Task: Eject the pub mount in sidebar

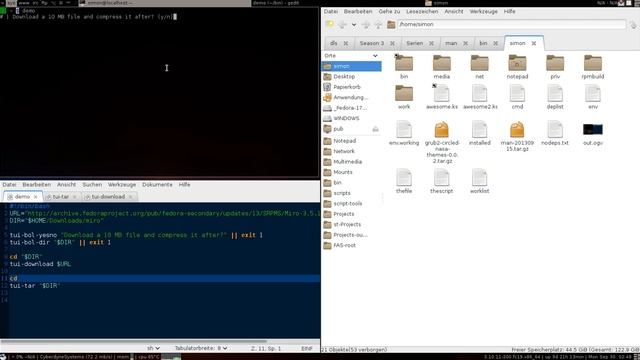Action: click(x=375, y=129)
